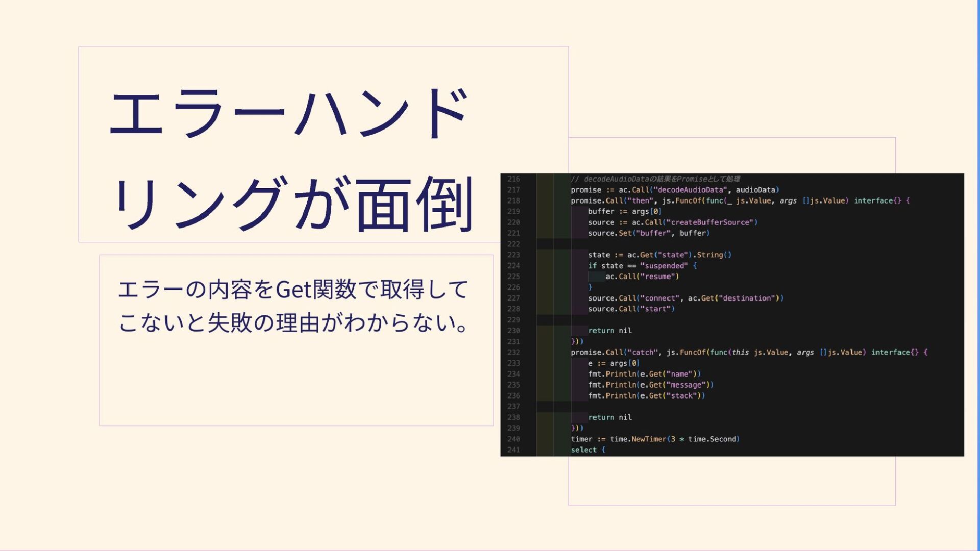Click the first return nil statement on line 230
This screenshot has height=551, width=980.
610,331
